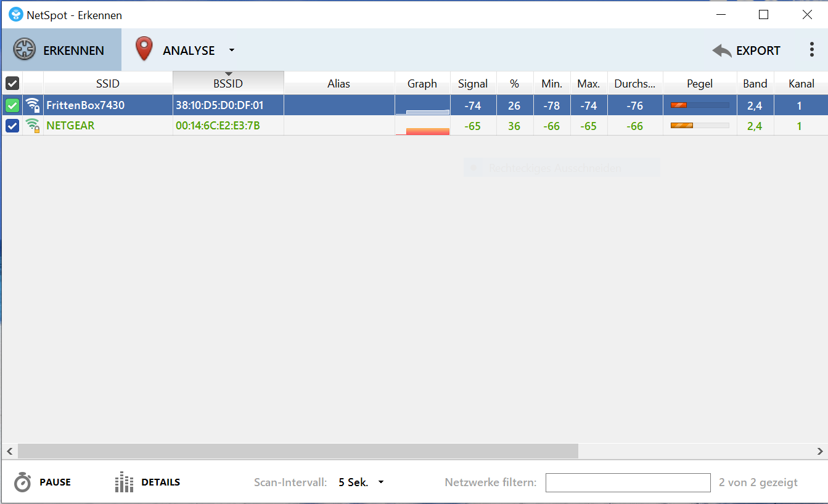This screenshot has height=504, width=828.
Task: Sort by the % column header
Action: click(515, 84)
